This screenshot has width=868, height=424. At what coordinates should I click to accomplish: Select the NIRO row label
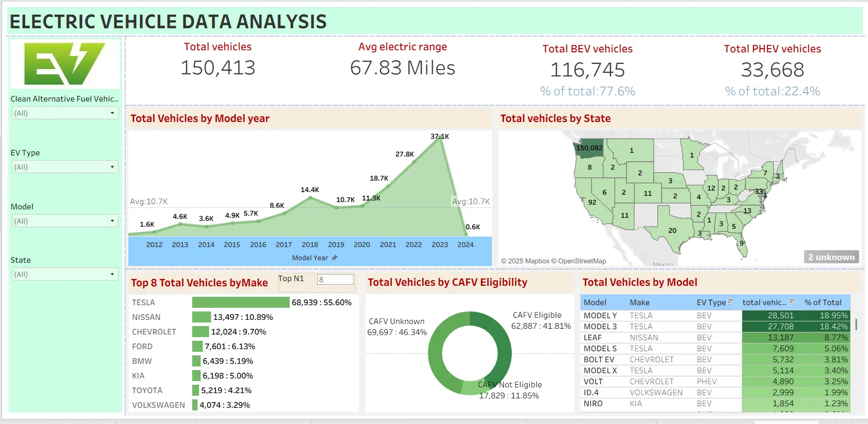(593, 404)
